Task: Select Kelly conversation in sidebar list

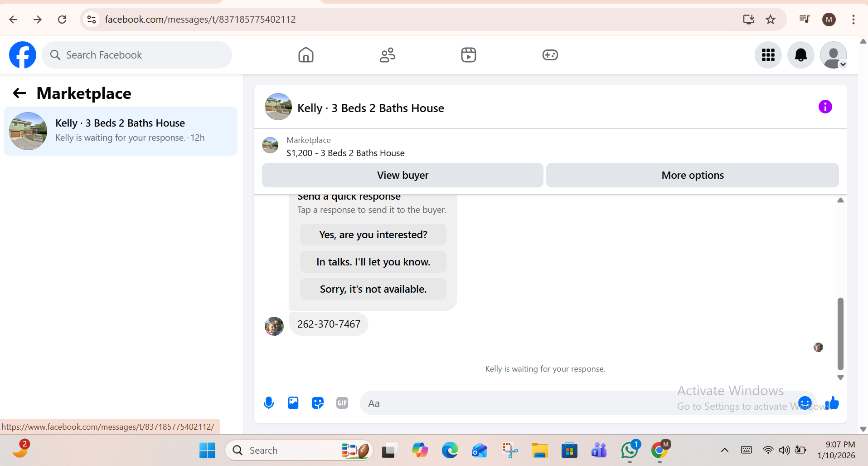Action: click(x=121, y=131)
